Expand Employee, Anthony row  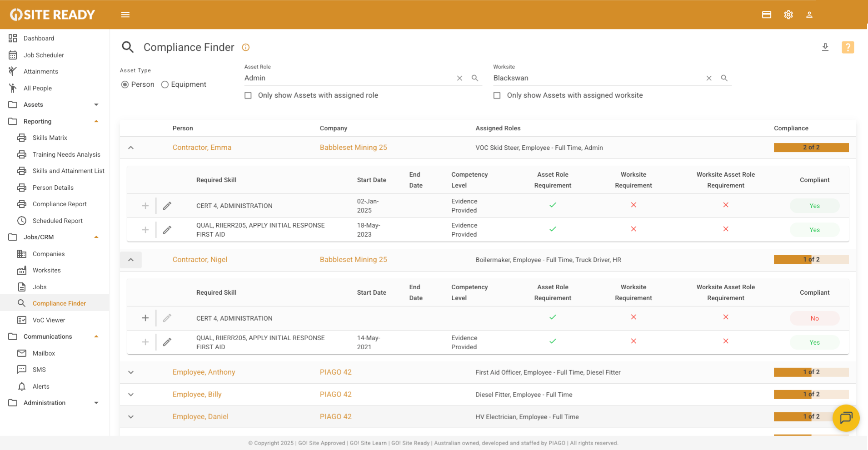[x=131, y=372]
